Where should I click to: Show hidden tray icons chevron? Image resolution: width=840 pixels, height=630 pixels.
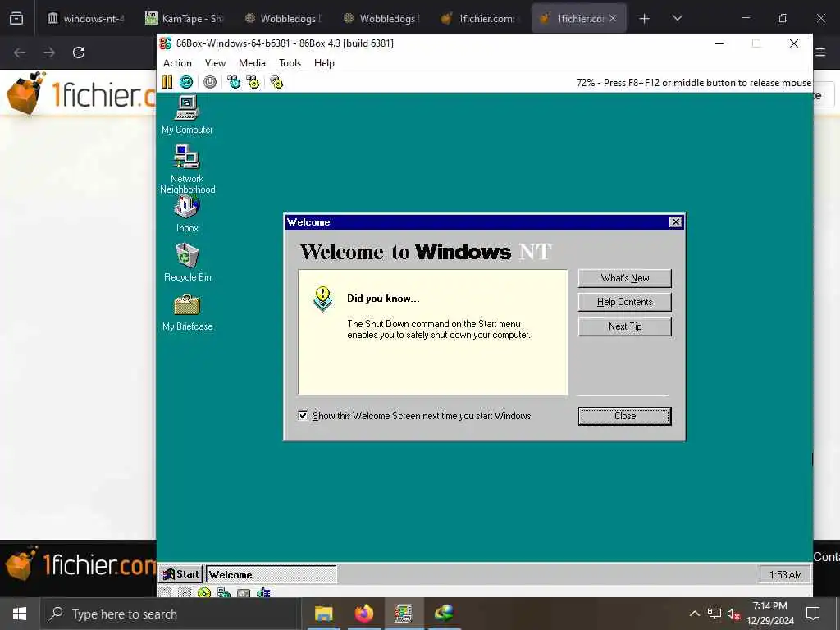(x=694, y=614)
